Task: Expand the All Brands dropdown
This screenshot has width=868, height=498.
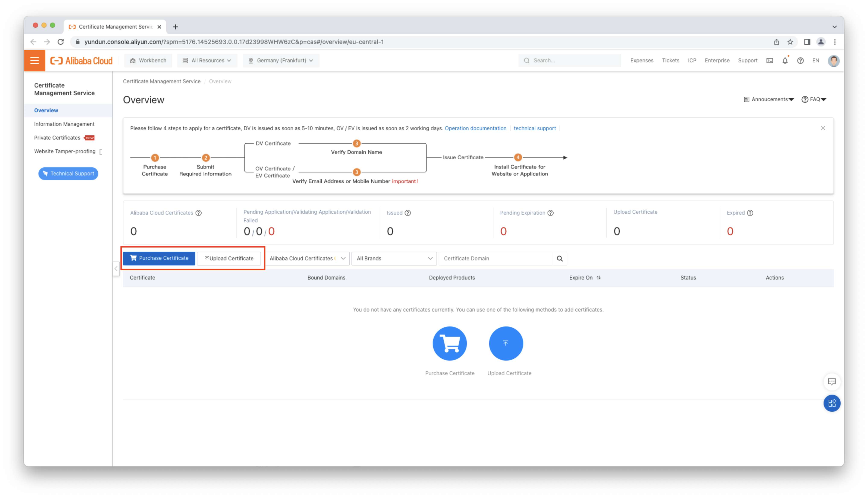Action: tap(394, 259)
